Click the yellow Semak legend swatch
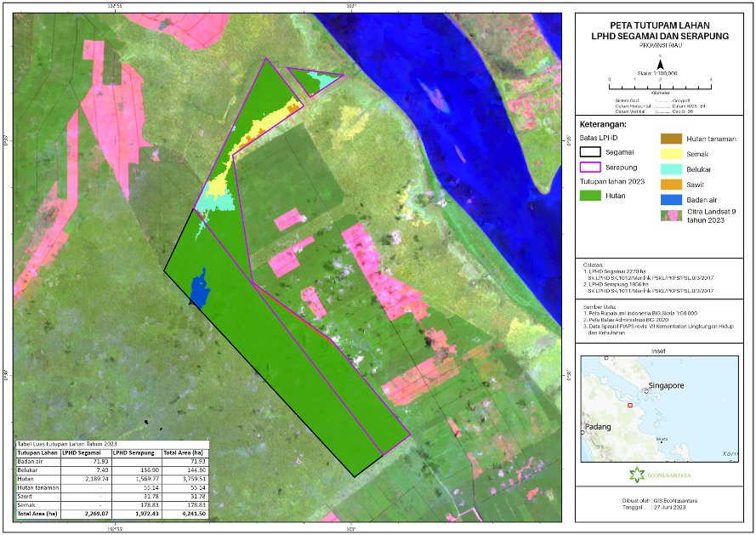This screenshot has width=756, height=535. tap(671, 154)
